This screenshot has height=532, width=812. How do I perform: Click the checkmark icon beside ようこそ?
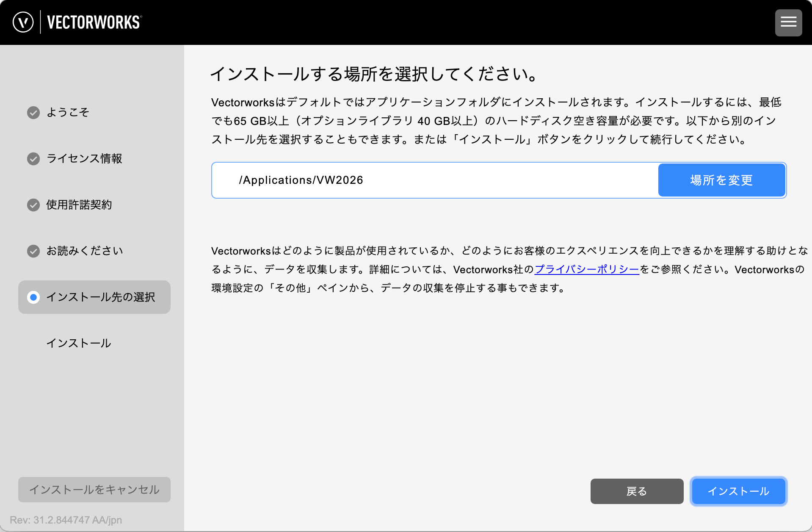click(x=33, y=113)
